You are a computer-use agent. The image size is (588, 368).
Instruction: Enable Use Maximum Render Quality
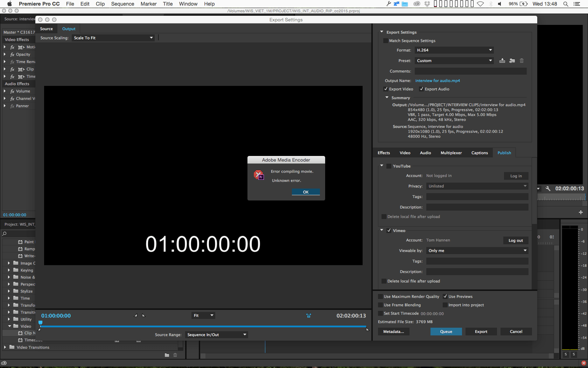380,296
